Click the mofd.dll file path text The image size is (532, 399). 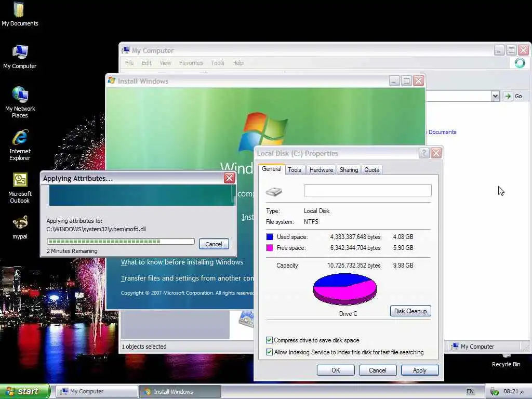tap(96, 229)
